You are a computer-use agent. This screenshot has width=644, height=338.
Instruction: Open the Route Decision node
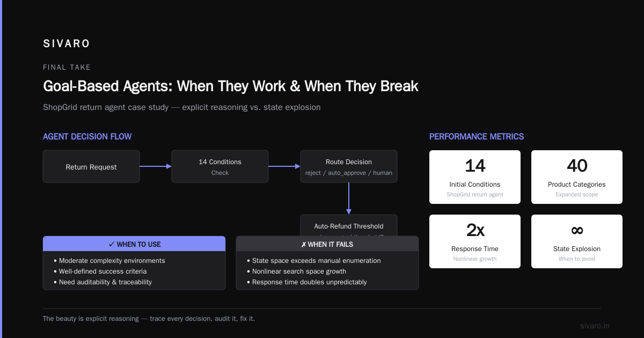coord(349,166)
